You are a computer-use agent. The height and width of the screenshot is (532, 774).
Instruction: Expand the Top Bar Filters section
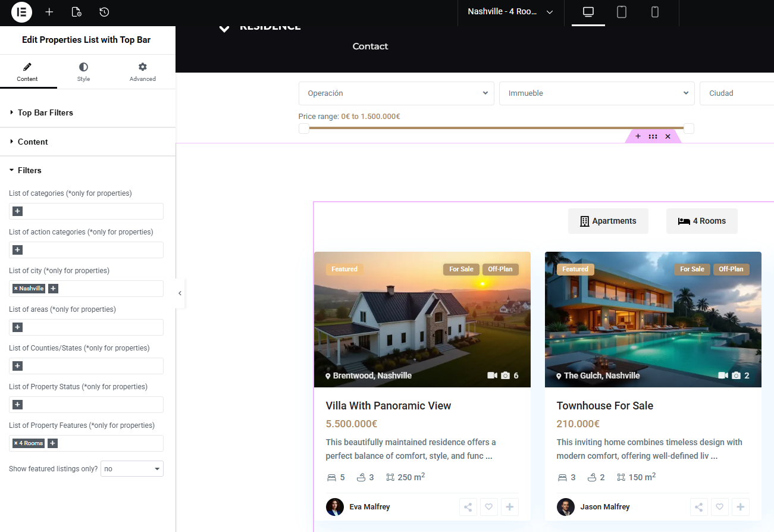point(45,112)
